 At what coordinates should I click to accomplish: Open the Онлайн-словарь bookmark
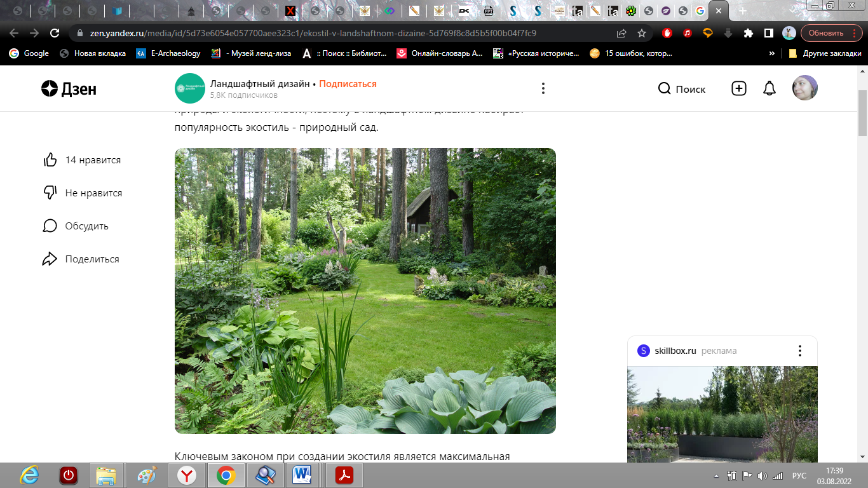point(440,53)
